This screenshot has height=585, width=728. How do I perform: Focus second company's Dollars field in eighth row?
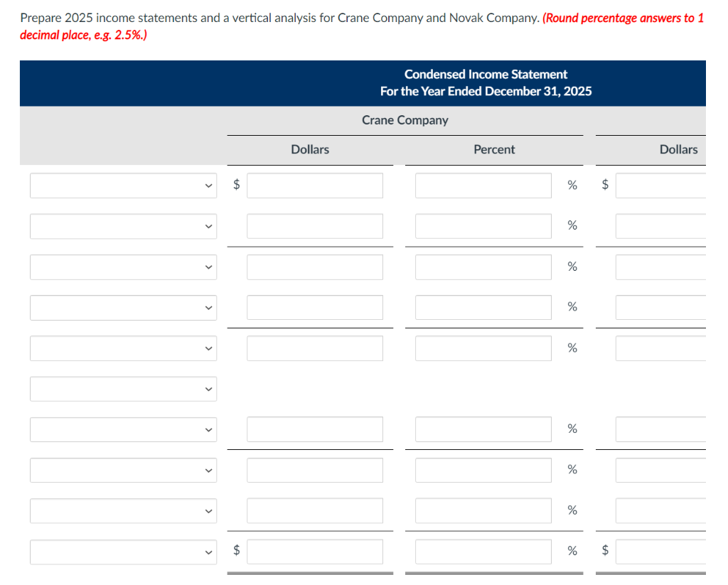click(660, 470)
